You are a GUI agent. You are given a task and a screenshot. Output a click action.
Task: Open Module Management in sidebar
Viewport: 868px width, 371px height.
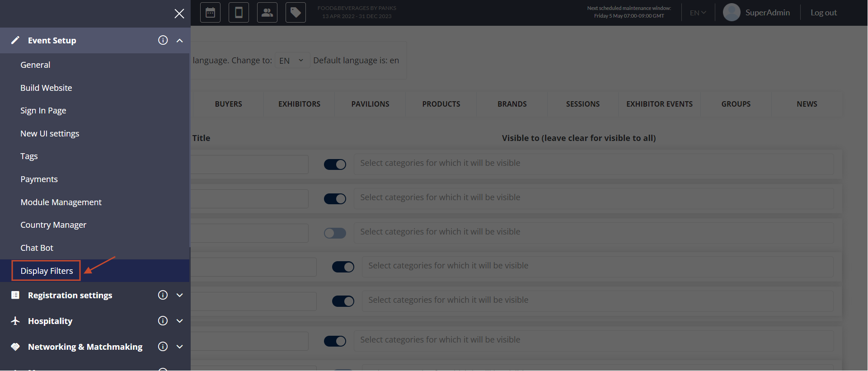(x=61, y=202)
